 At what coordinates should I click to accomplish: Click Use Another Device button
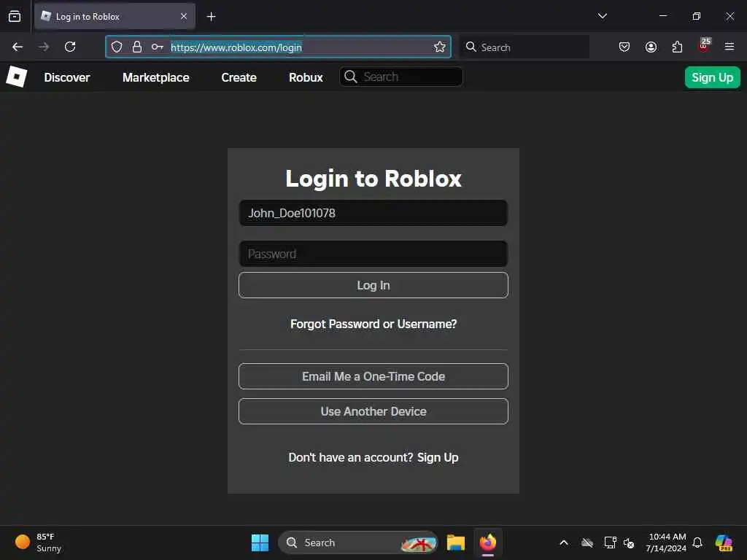373,411
